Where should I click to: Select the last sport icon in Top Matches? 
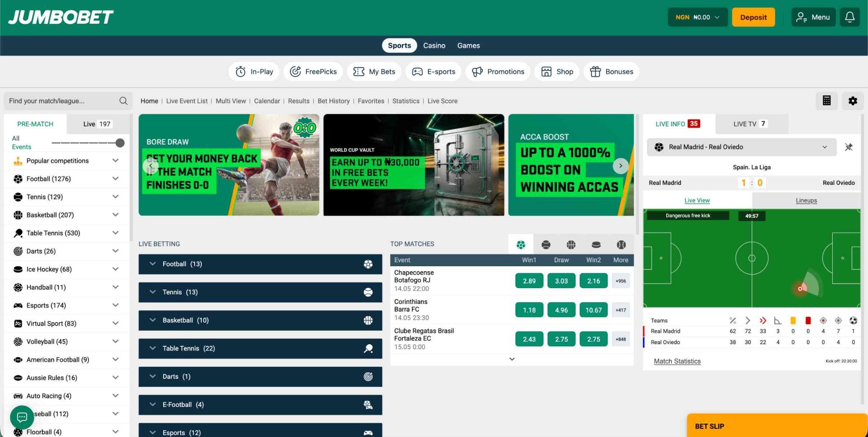[x=621, y=245]
